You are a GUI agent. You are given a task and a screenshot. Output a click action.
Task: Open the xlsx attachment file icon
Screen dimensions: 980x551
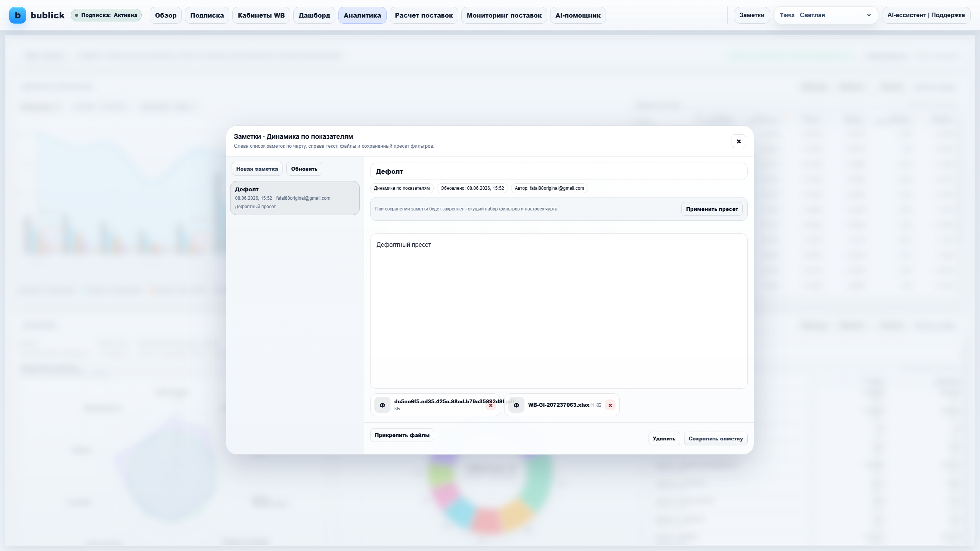[516, 405]
